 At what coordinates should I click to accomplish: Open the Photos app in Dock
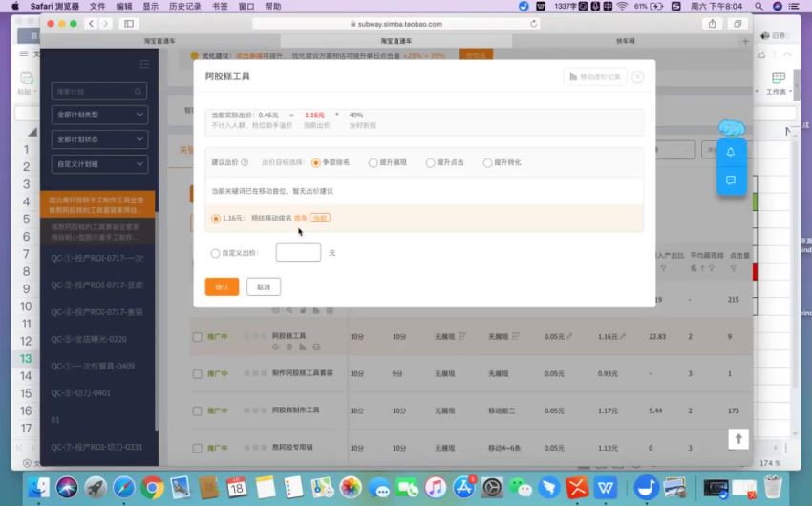point(351,487)
